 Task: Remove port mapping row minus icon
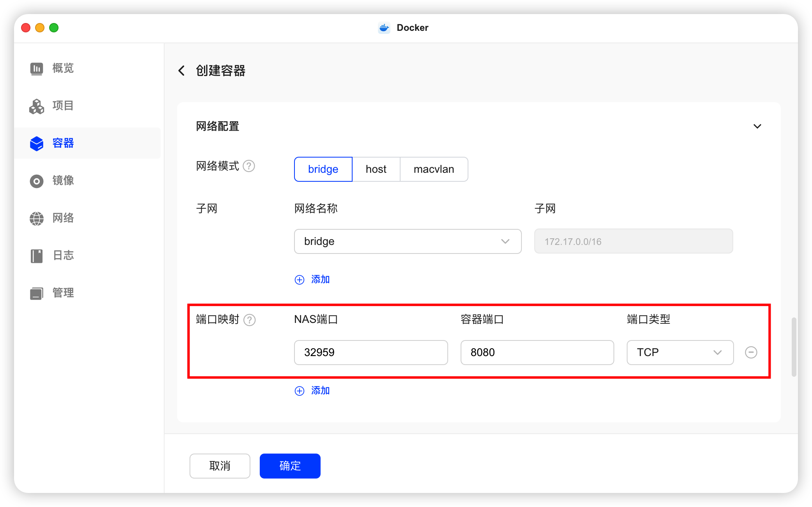point(751,352)
